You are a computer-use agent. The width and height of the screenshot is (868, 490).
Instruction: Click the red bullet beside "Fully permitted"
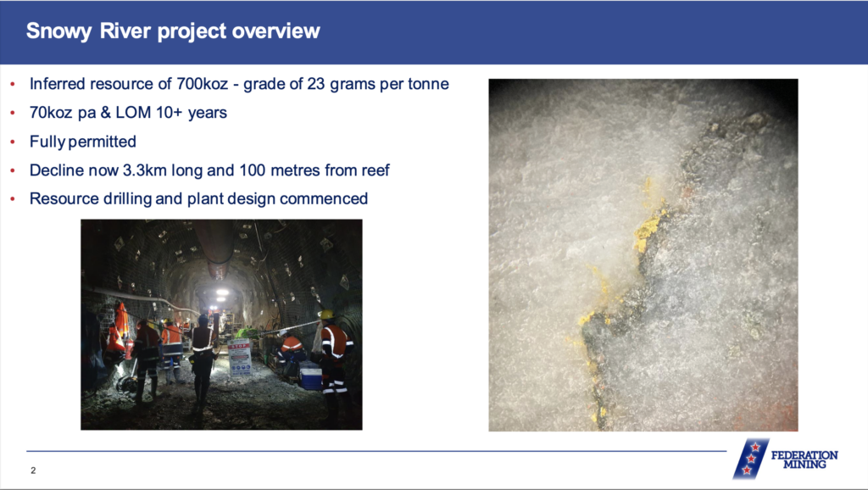pyautogui.click(x=12, y=142)
